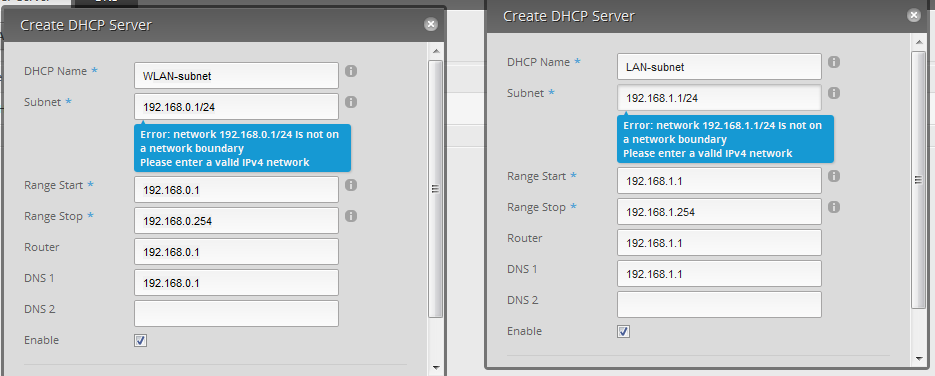Click the 192.168.0.1/24 network boundary error tooltip
Viewport: 935px width, 376px height.
pyautogui.click(x=243, y=148)
